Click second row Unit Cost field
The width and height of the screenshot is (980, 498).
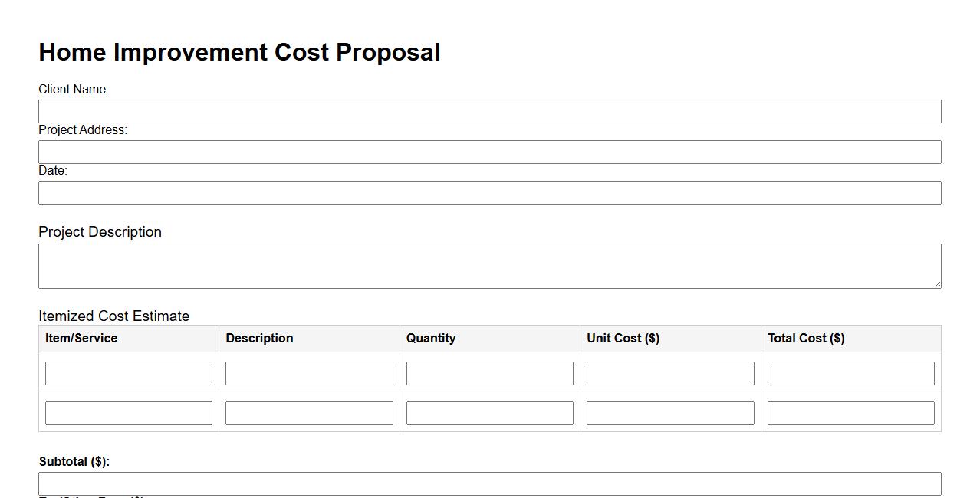(x=670, y=413)
